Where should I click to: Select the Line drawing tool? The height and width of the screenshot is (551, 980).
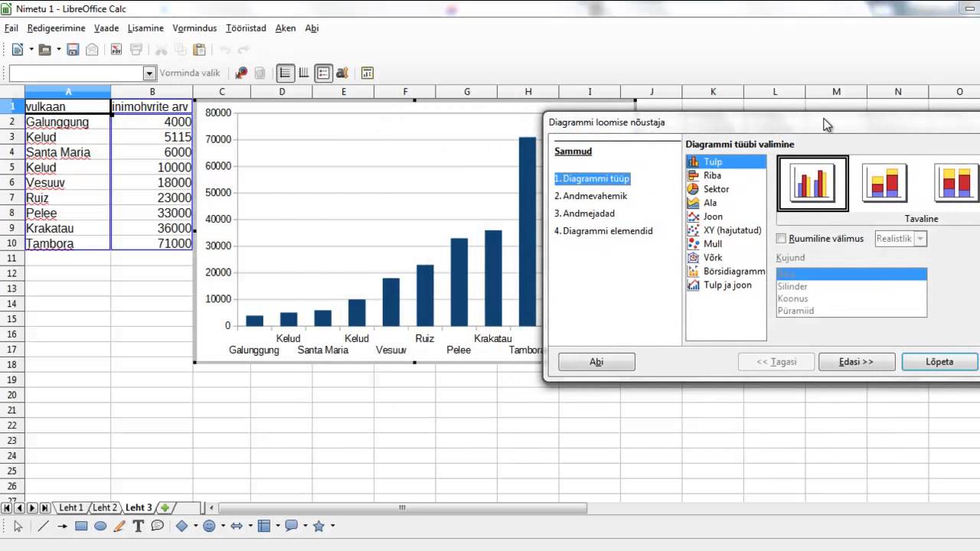43,526
